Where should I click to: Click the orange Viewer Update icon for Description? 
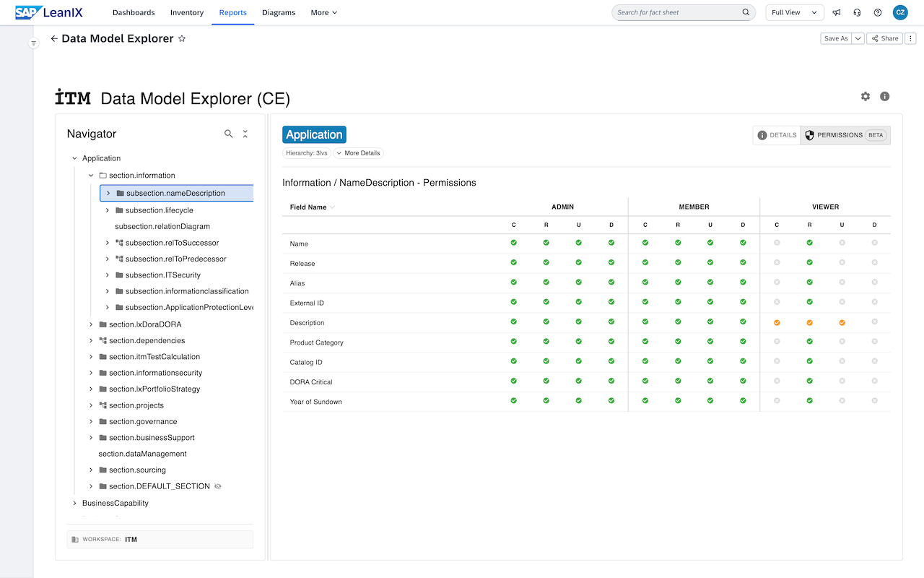click(842, 323)
